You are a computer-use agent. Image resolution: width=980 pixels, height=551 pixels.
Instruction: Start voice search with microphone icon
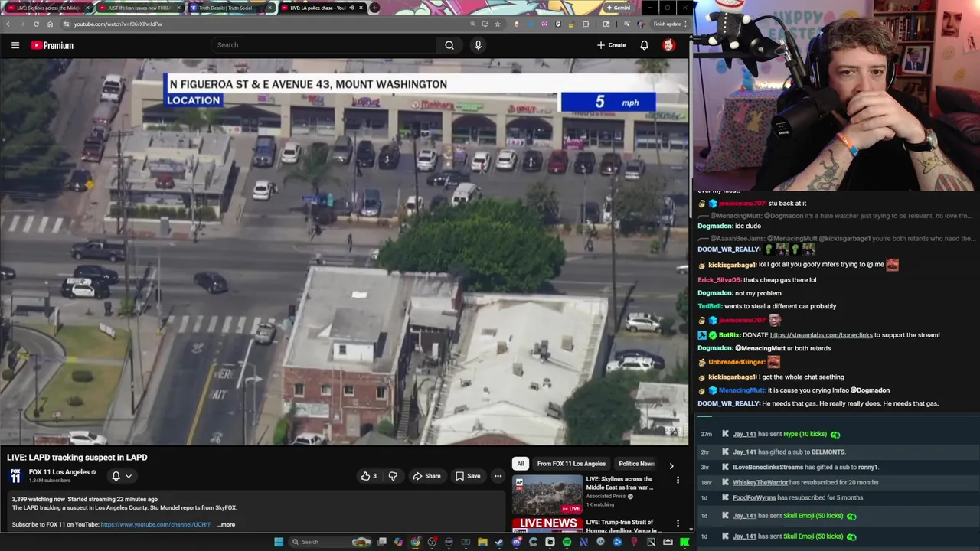click(478, 45)
